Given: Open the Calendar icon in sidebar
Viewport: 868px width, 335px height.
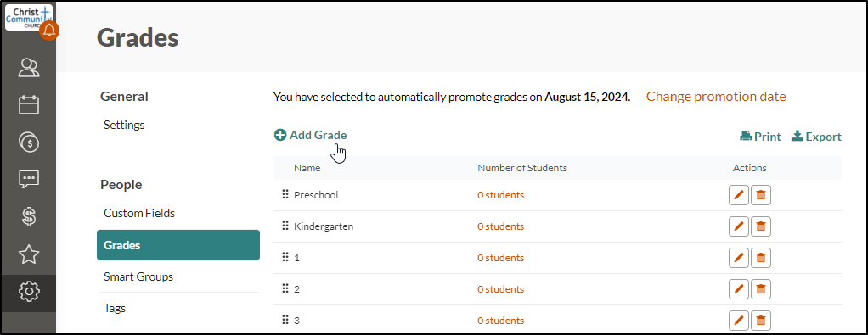Looking at the screenshot, I should [x=29, y=105].
